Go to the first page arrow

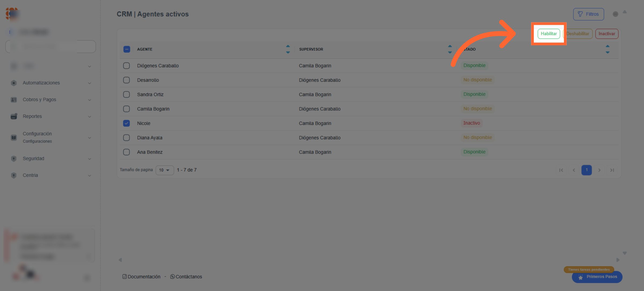[x=561, y=170]
